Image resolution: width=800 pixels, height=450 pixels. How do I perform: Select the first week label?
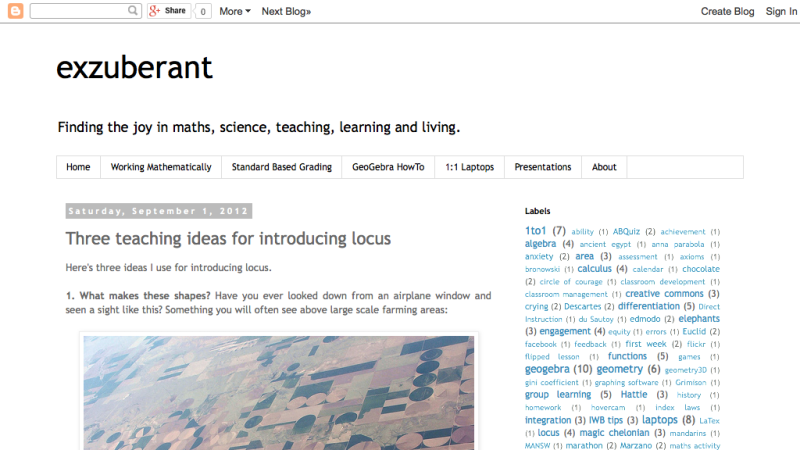coord(646,344)
